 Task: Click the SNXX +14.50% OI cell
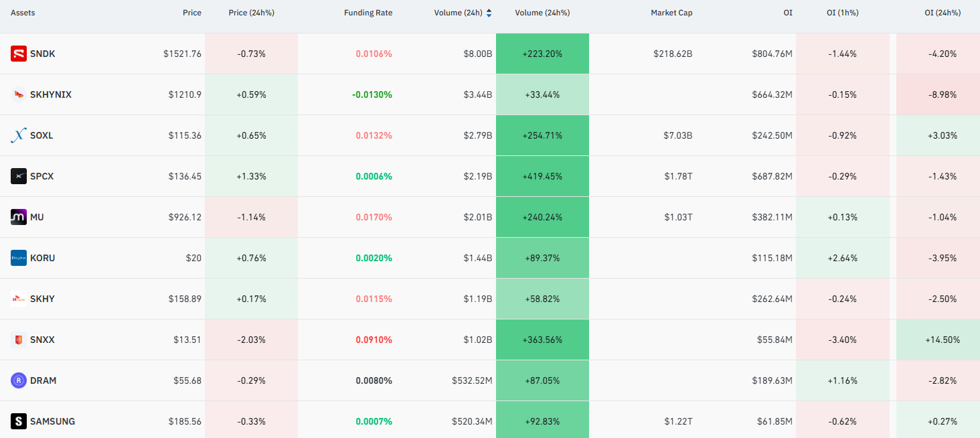(938, 340)
